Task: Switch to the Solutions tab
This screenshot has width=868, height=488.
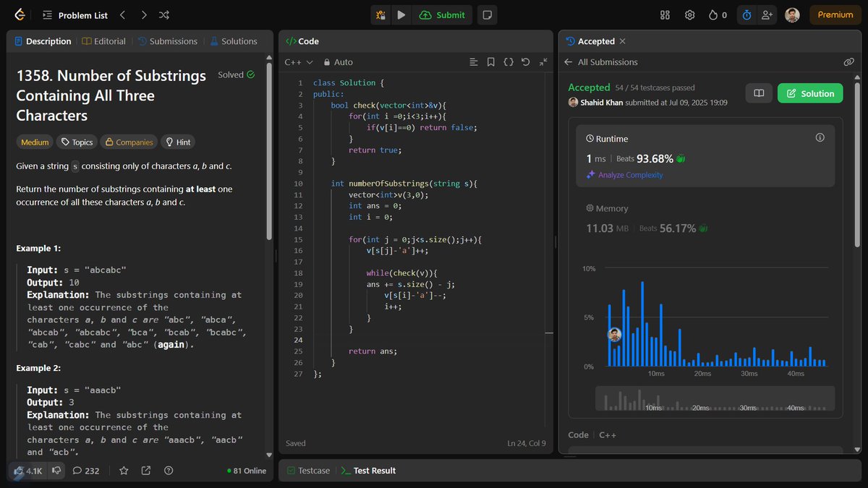Action: point(234,41)
